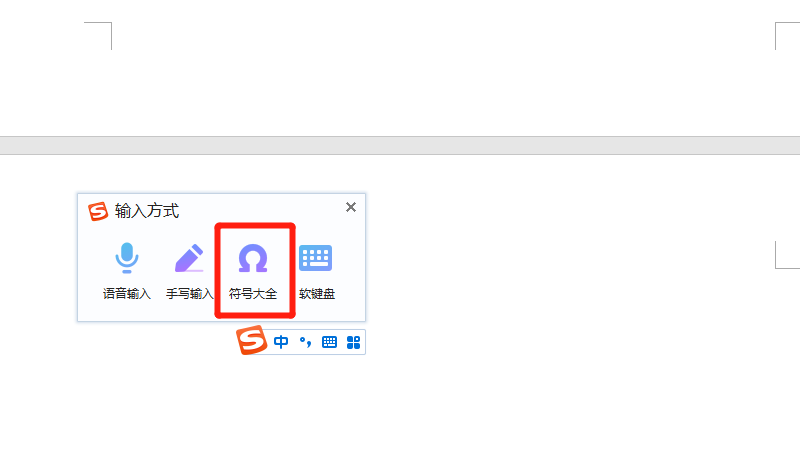Click the 符号大全 text label

point(253,294)
